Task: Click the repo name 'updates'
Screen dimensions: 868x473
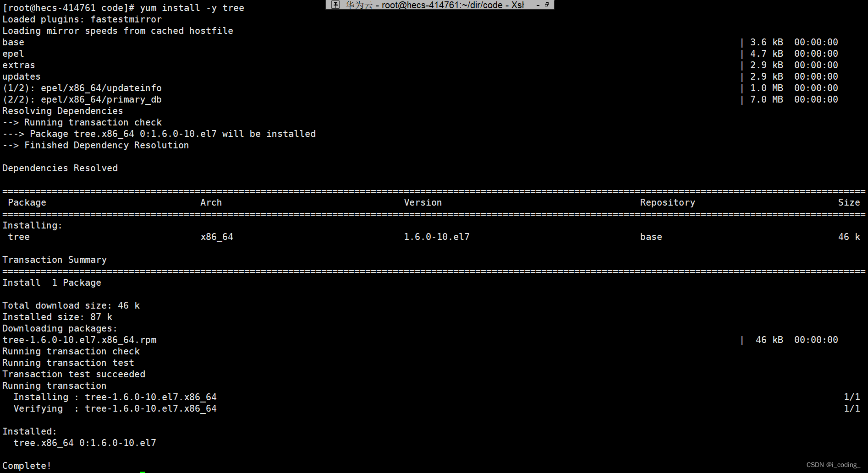Action: pos(22,76)
